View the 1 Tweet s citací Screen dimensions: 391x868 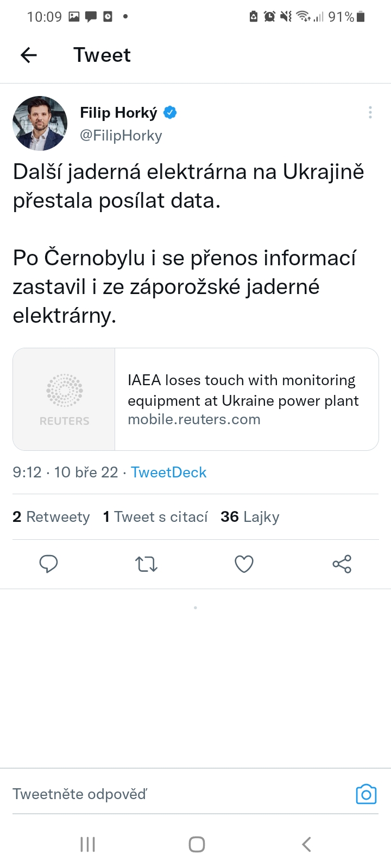click(155, 517)
